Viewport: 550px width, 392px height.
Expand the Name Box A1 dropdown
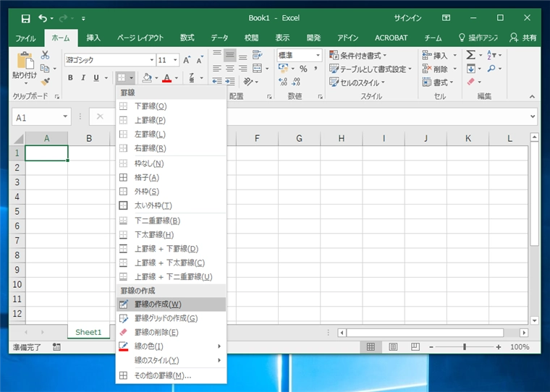click(x=65, y=116)
